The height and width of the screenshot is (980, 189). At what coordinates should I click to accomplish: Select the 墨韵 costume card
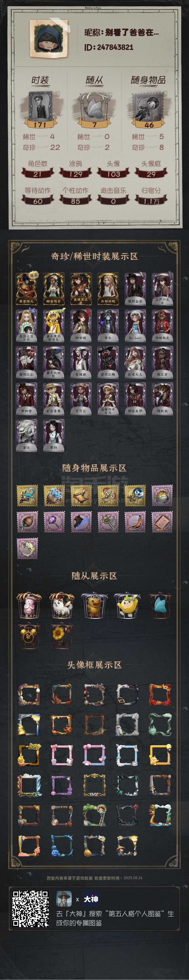[x=54, y=435]
